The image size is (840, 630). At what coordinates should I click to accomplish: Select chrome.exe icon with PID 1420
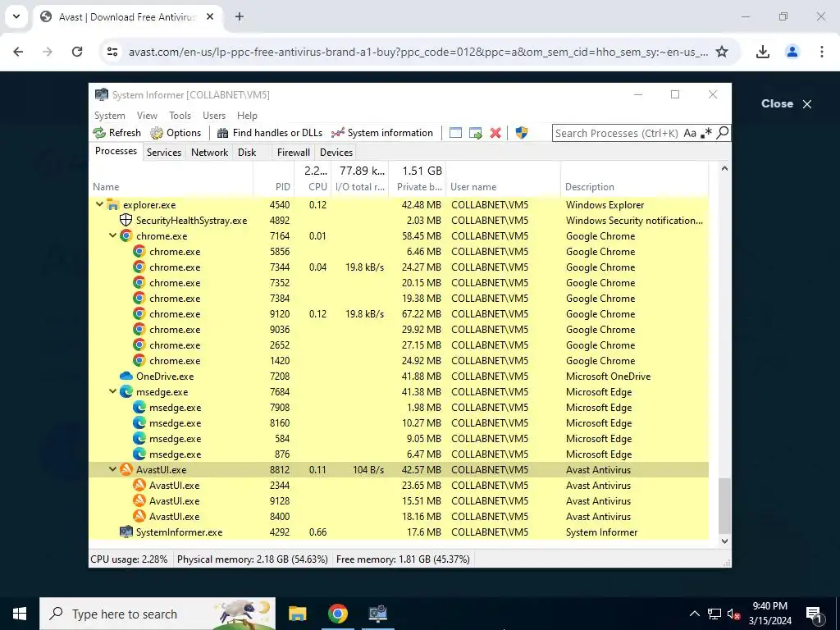(139, 361)
